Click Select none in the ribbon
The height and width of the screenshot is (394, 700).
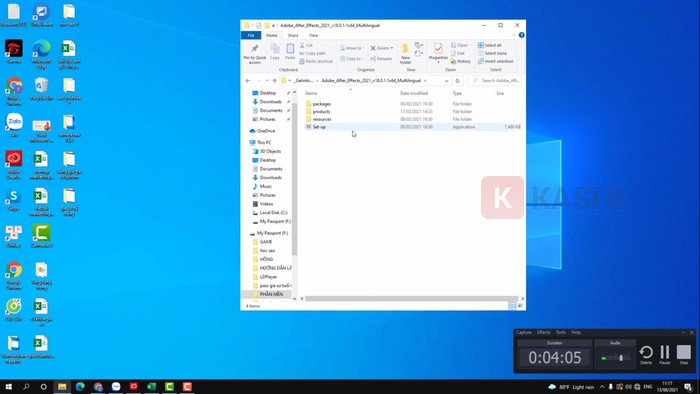point(492,53)
